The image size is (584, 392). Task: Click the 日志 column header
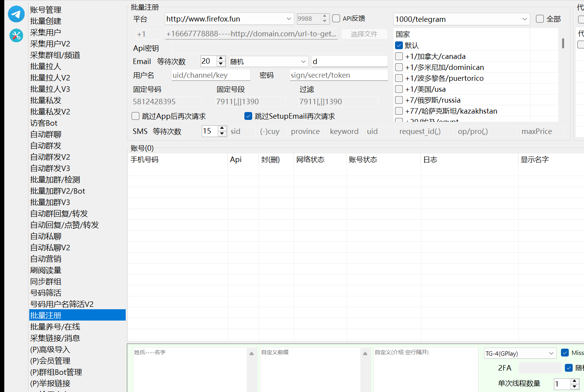(470, 159)
